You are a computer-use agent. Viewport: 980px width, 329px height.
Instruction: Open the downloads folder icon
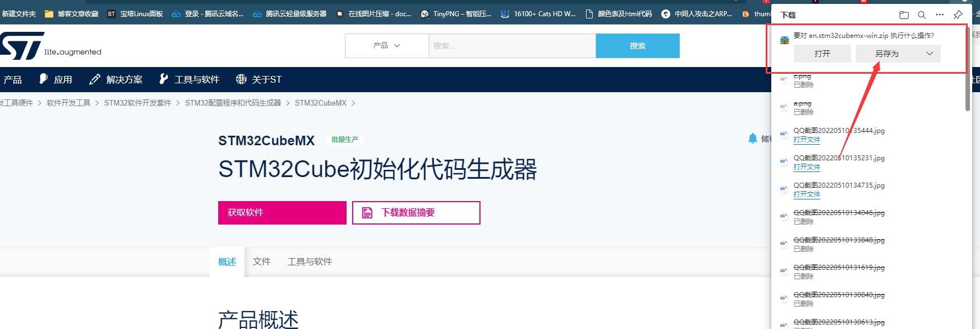click(904, 15)
